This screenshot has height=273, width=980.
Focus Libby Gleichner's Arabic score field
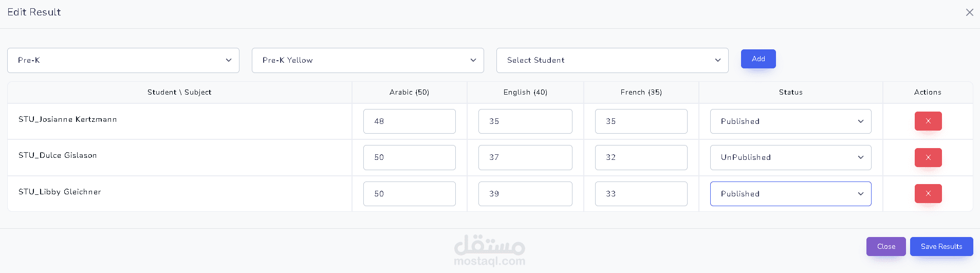pos(409,194)
